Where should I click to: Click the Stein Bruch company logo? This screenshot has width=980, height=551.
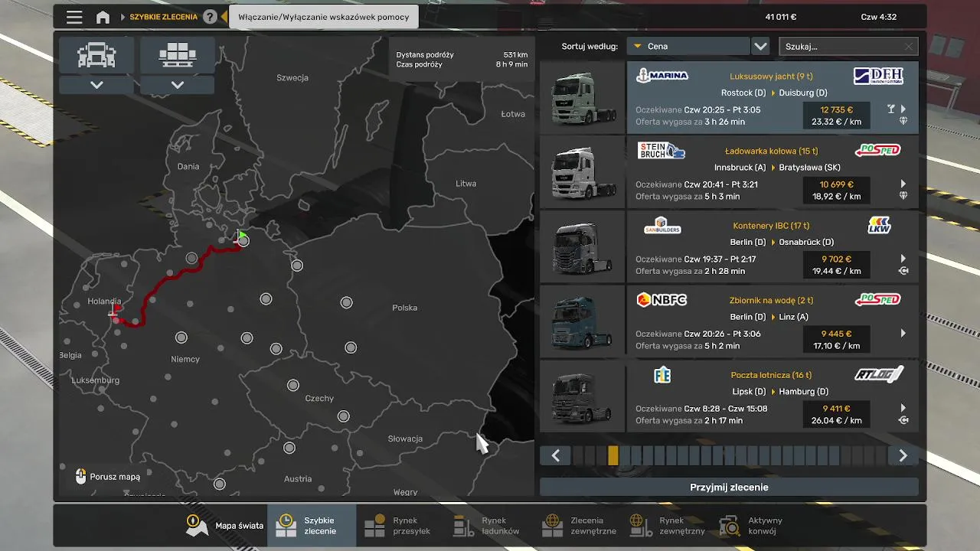tap(661, 151)
